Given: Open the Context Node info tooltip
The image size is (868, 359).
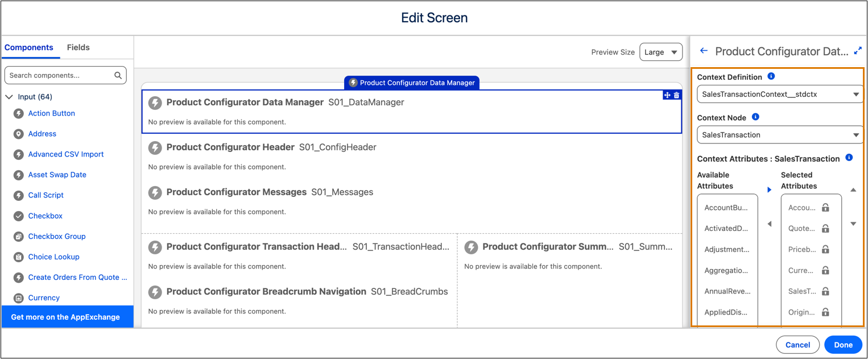Looking at the screenshot, I should 755,117.
